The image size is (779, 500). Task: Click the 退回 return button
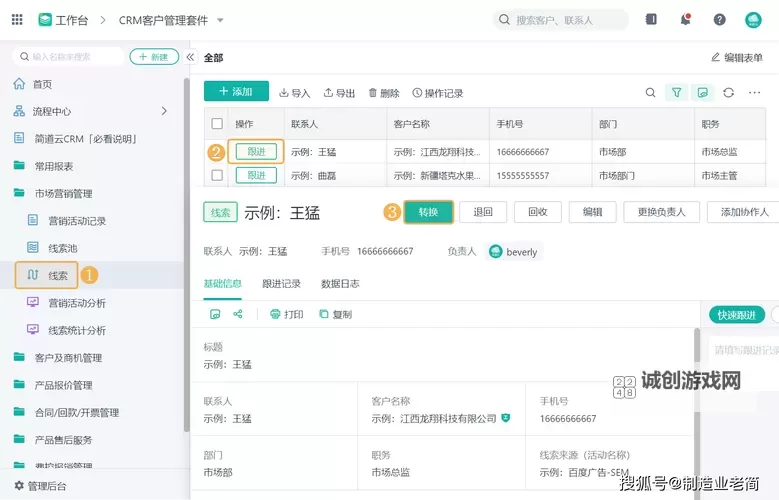483,212
